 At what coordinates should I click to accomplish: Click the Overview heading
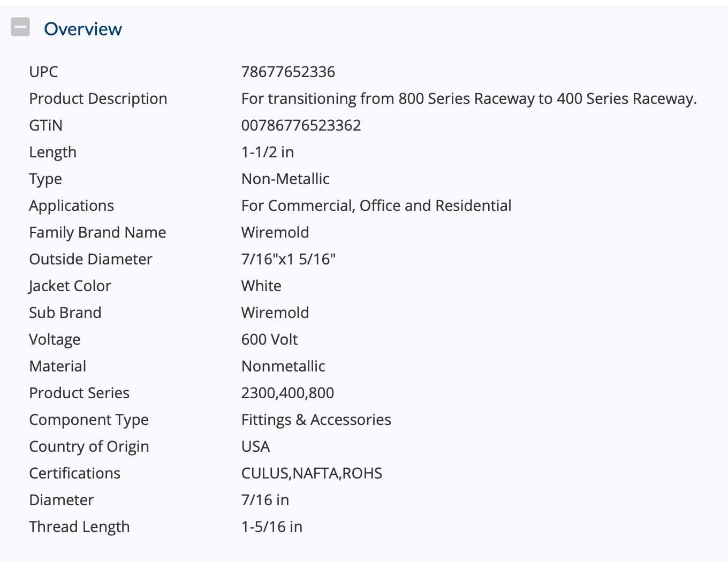[x=83, y=29]
